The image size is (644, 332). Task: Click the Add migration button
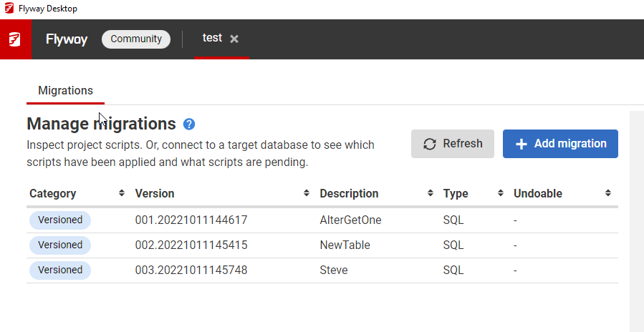[x=560, y=144]
